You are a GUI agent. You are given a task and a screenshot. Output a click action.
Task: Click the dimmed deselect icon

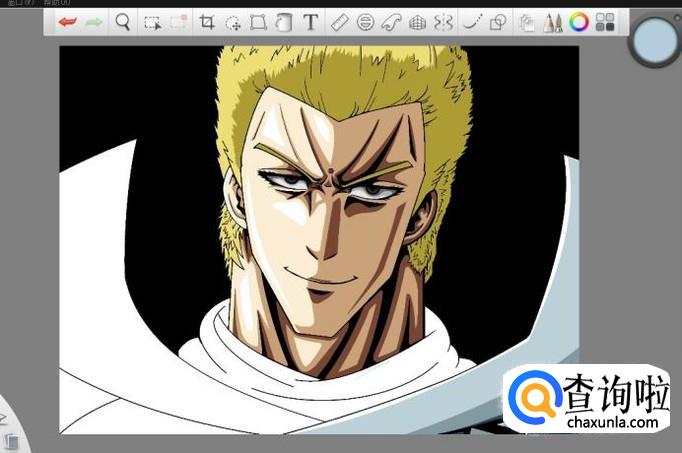coord(178,22)
